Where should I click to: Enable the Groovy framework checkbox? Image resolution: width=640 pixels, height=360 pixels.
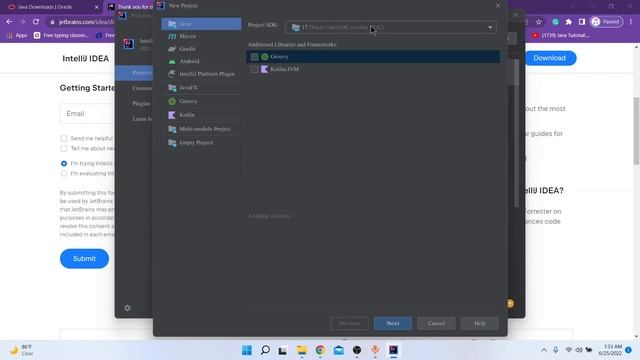point(254,57)
